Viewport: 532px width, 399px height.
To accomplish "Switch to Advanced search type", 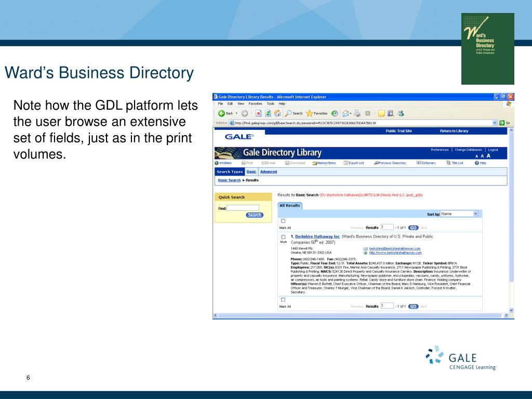I will pyautogui.click(x=269, y=171).
